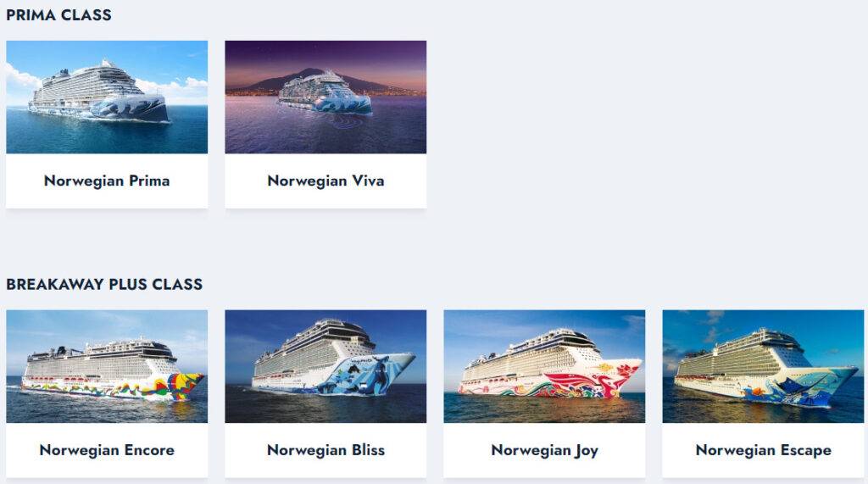Open the Norwegian Viva sunset ship image
Image resolution: width=868 pixels, height=484 pixels.
click(x=325, y=97)
